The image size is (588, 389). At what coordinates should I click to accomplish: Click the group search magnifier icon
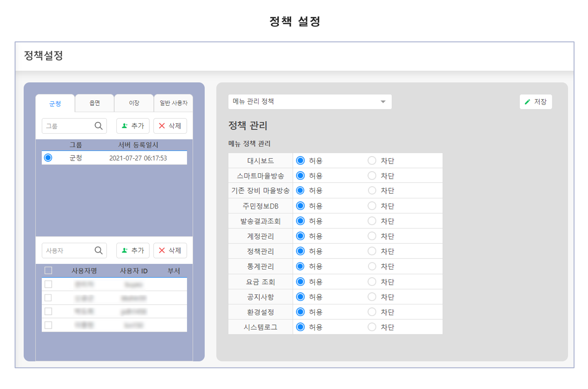(98, 126)
